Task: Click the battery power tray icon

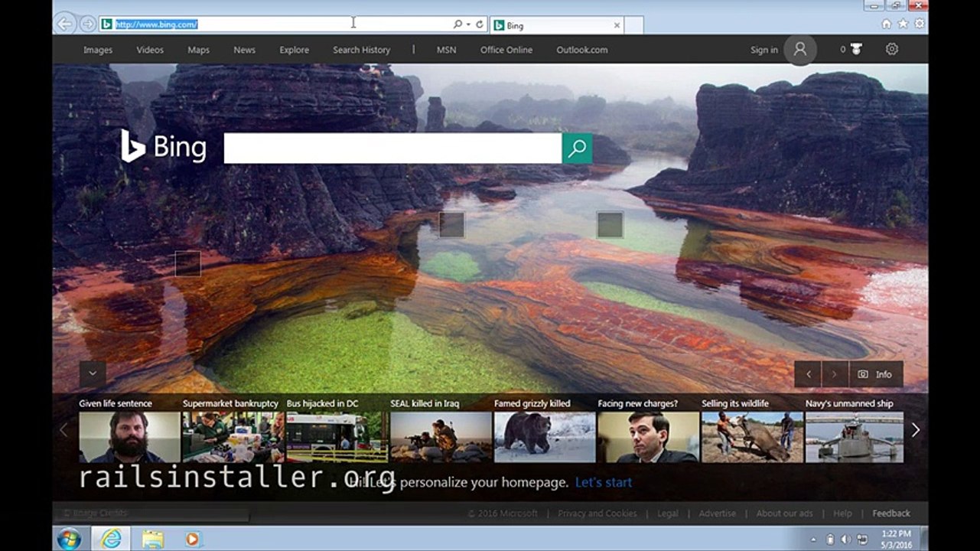Action: point(831,540)
